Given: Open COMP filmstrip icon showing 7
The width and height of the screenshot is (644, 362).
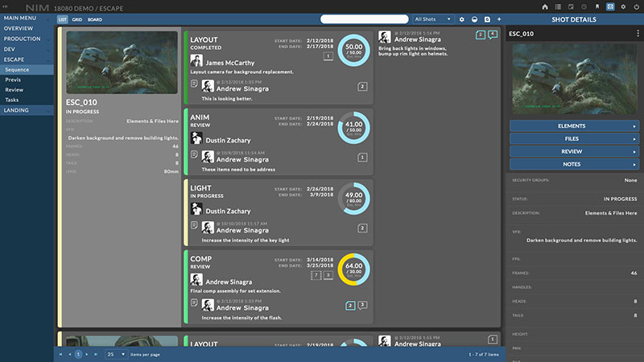Looking at the screenshot, I should (316, 275).
